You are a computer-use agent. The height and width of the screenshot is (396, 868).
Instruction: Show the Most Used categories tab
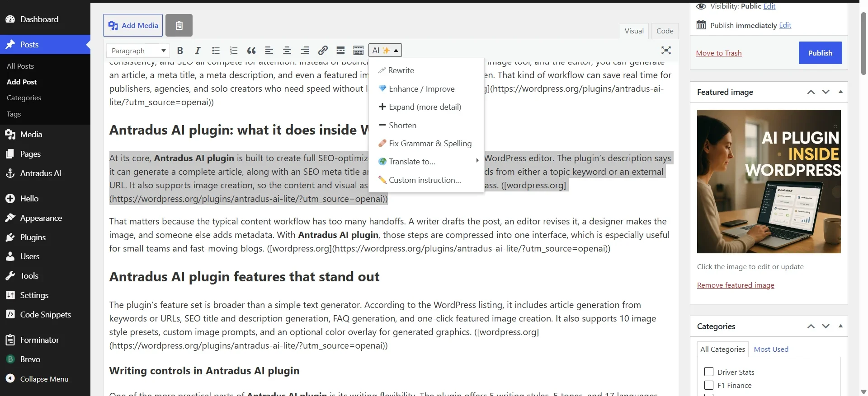[x=771, y=349]
